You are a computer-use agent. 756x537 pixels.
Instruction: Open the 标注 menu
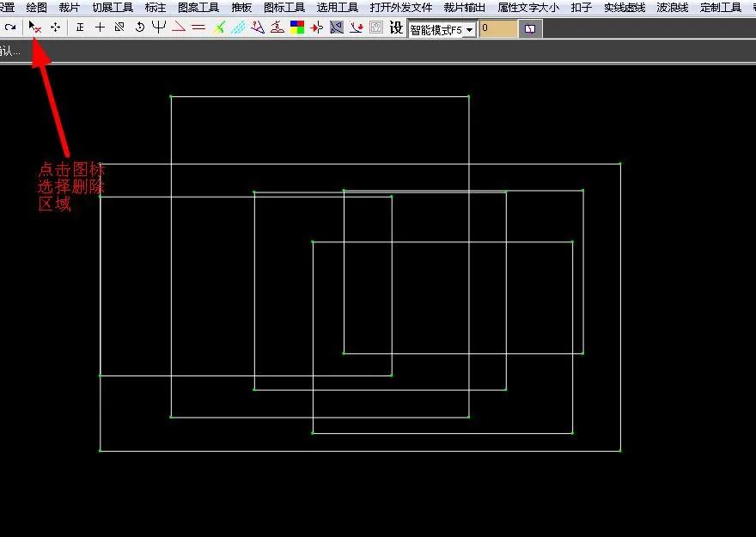click(155, 7)
